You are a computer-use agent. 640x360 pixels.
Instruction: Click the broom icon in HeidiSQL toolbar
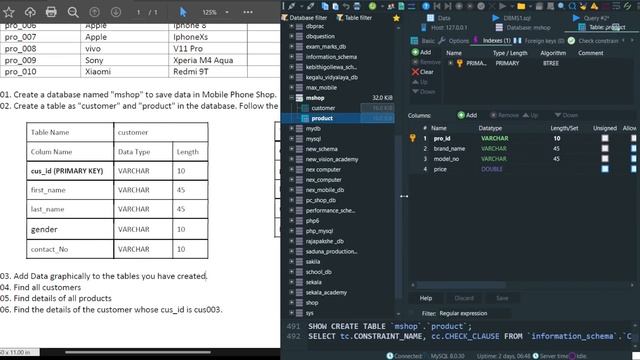[x=583, y=6]
